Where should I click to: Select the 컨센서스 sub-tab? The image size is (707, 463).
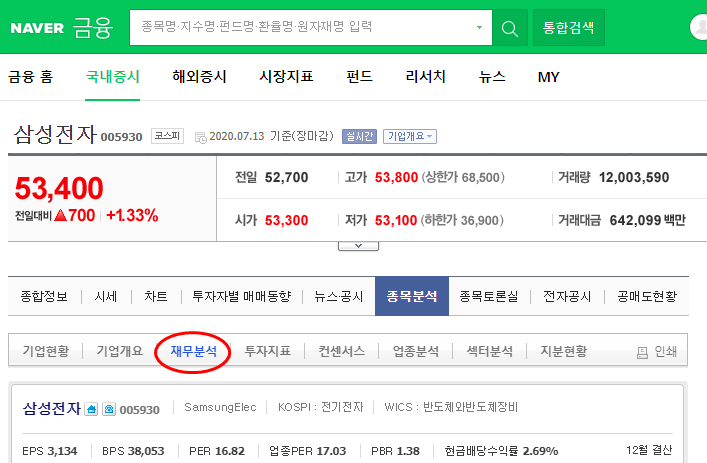tap(341, 351)
